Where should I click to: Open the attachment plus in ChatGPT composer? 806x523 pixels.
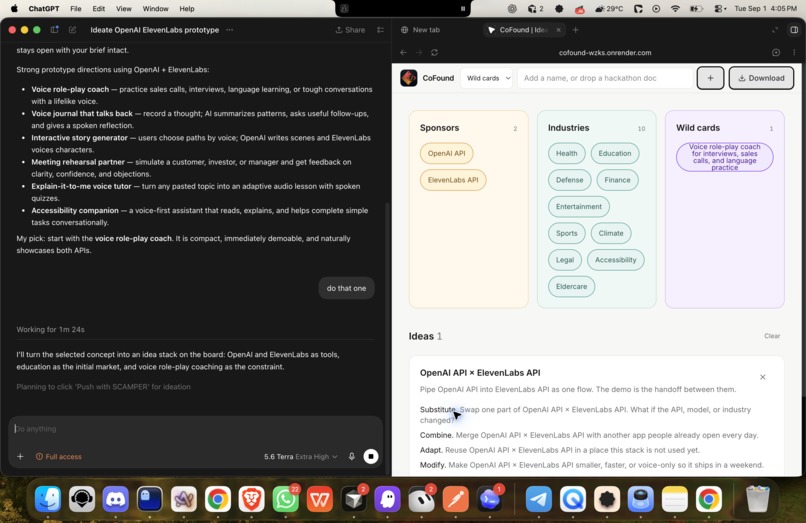[20, 457]
